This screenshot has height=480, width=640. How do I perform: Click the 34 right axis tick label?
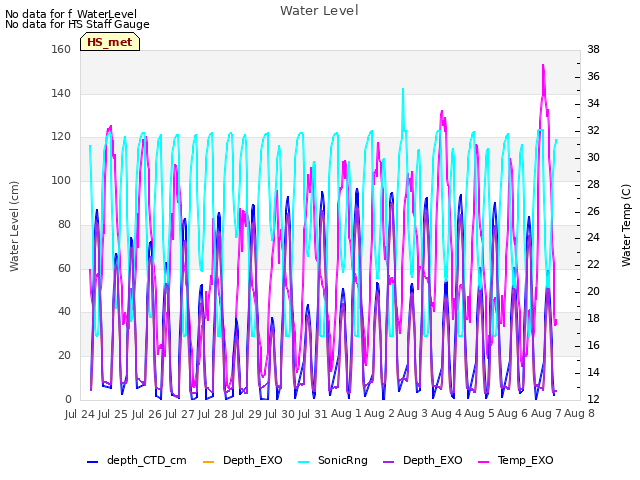point(593,103)
